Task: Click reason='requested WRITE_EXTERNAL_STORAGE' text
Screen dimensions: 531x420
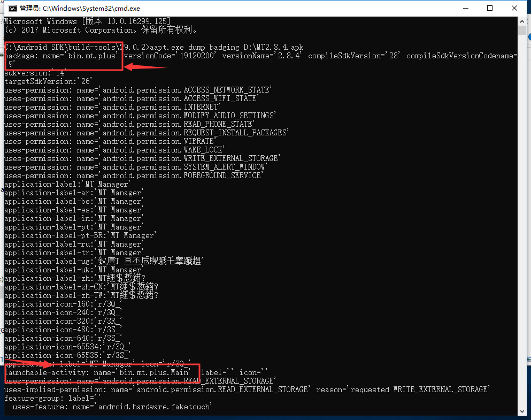Action: pyautogui.click(x=403, y=390)
